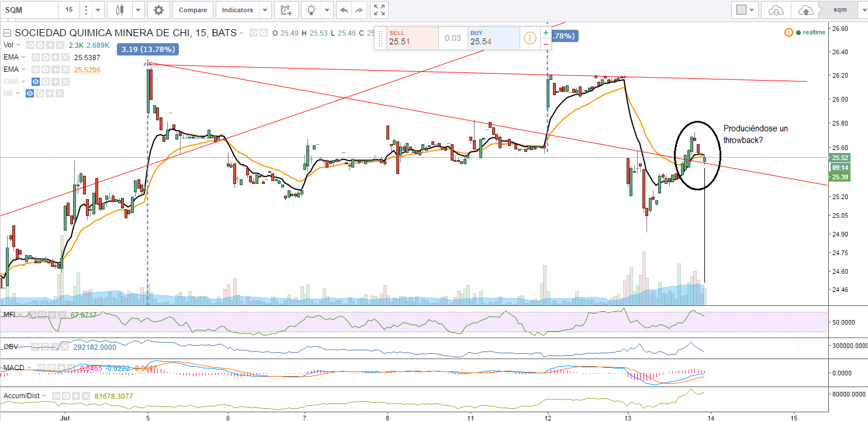Toggle Vol indicator visibility eye
This screenshot has height=421, width=868.
click(30, 45)
